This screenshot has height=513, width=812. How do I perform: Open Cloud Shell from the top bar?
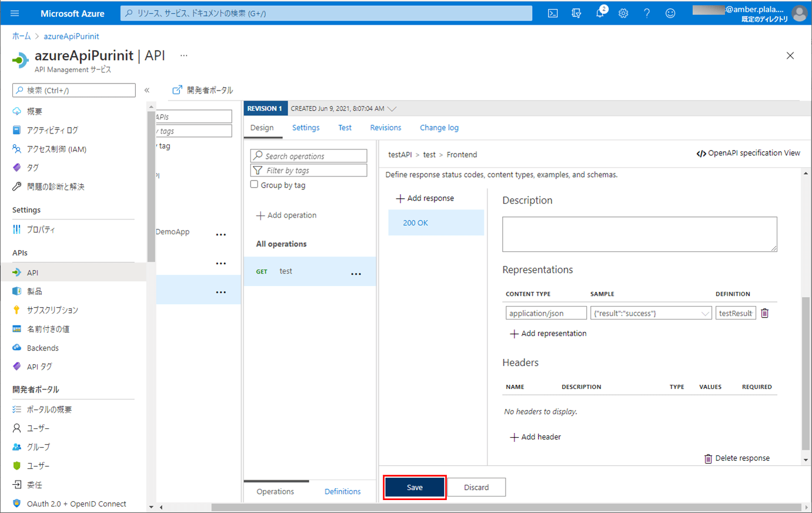pos(553,13)
